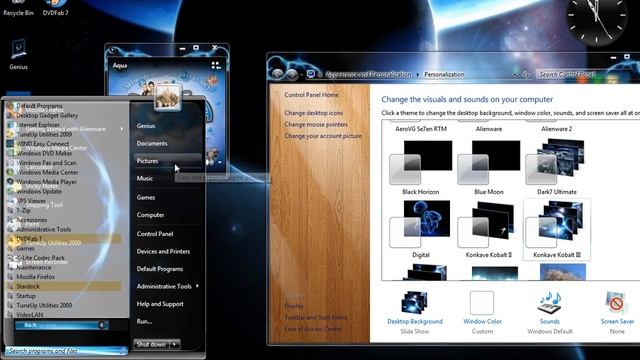Click the Back button in All Programs list

(x=61, y=325)
